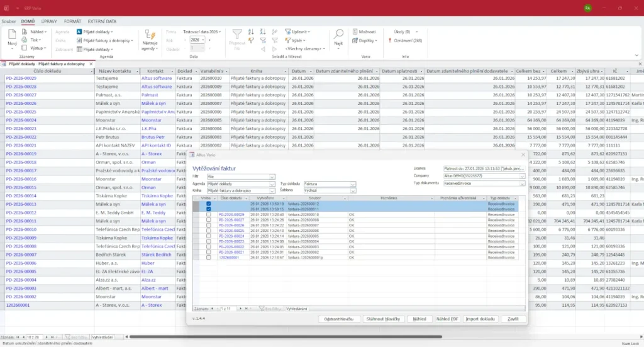The image size is (644, 347).
Task: Click the Stáhnout hlavičky button
Action: pos(382,319)
